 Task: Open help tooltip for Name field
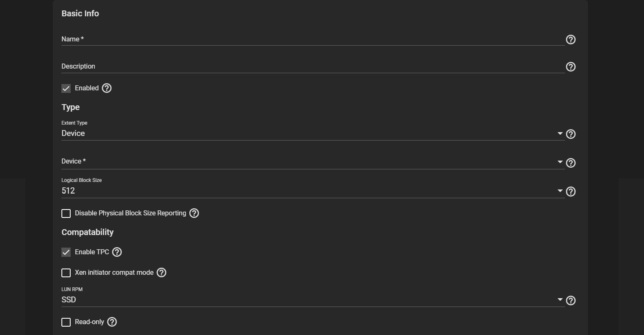[x=570, y=39]
